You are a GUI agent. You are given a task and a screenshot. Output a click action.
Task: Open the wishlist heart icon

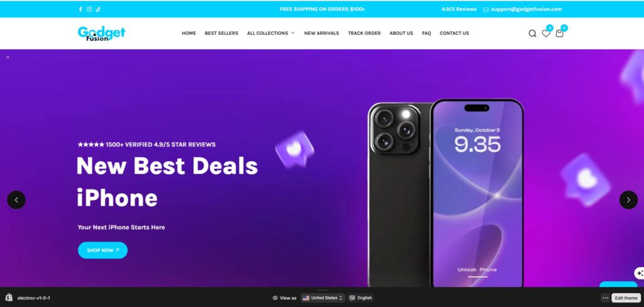click(546, 33)
